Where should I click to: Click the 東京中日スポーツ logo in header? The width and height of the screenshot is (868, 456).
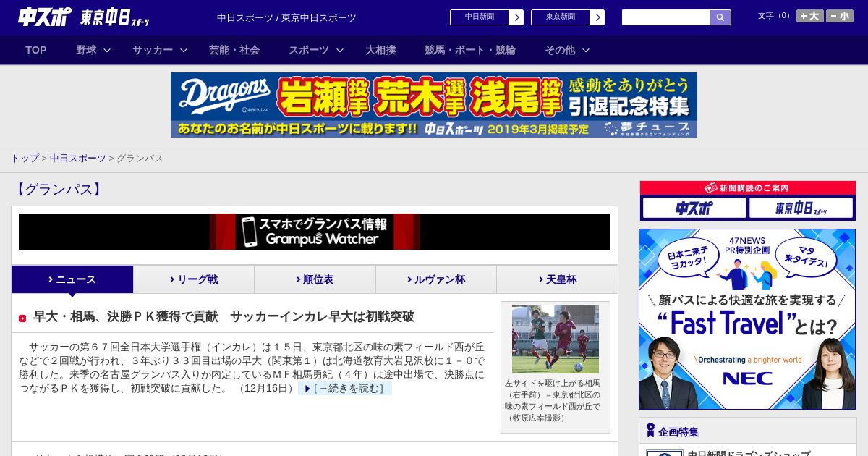[x=115, y=17]
